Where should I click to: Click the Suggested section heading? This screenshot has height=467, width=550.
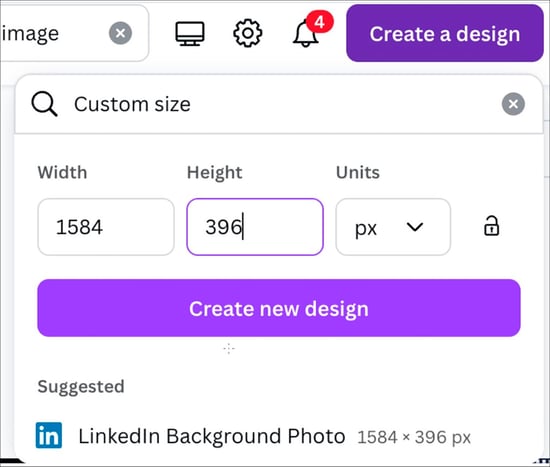tap(81, 387)
